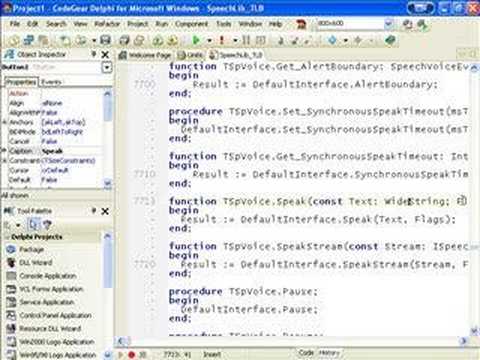Viewport: 480px width, 360px height.
Task: Click the Control Panel Application icon
Action: (x=11, y=315)
